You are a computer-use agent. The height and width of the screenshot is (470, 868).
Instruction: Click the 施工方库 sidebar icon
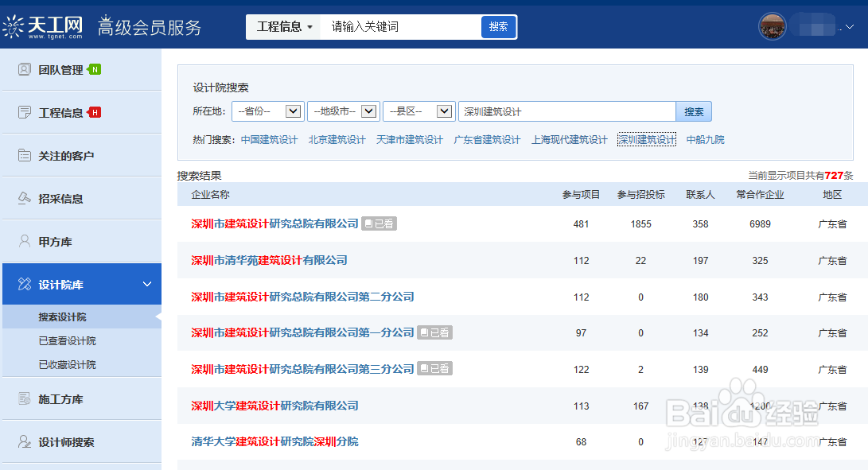point(25,398)
